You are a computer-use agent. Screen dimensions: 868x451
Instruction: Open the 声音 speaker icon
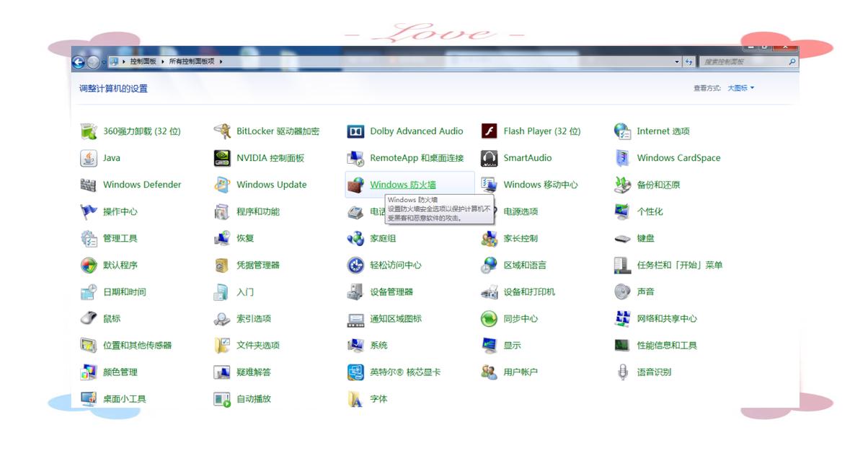(x=622, y=292)
